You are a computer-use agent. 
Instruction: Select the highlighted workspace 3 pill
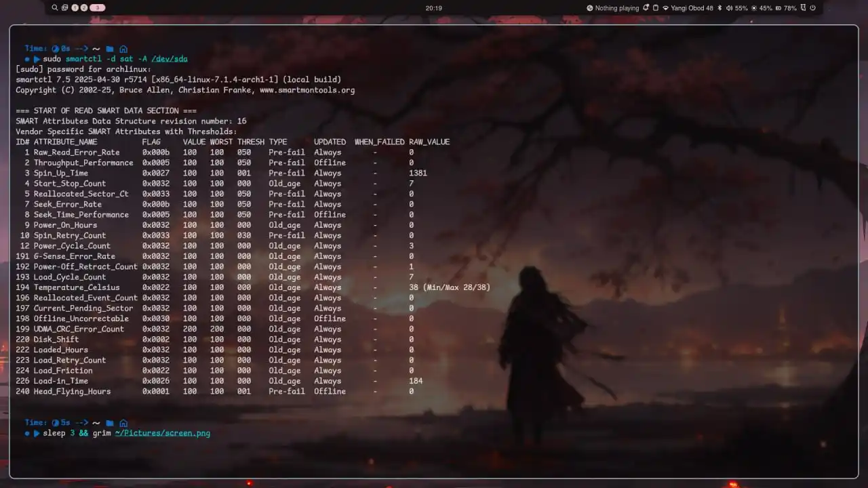97,8
